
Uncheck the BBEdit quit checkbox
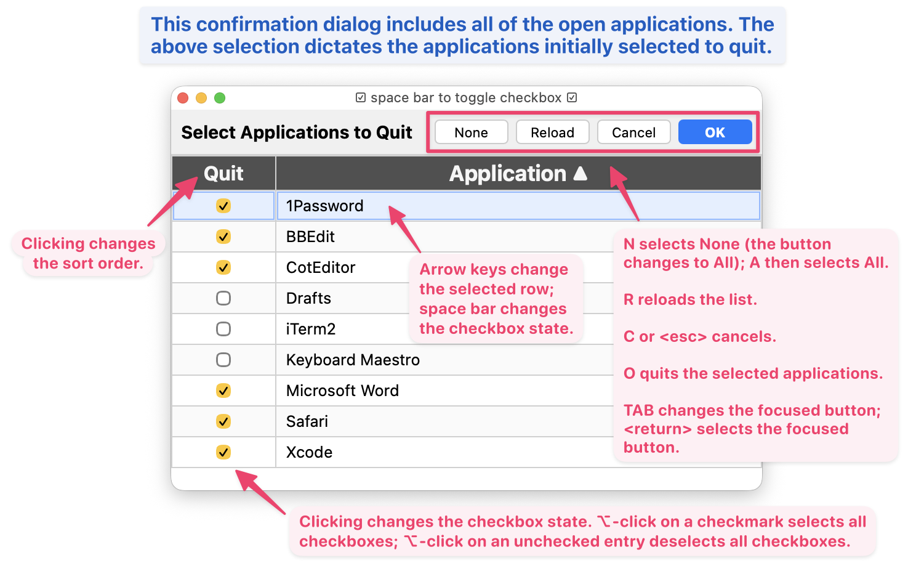(223, 237)
